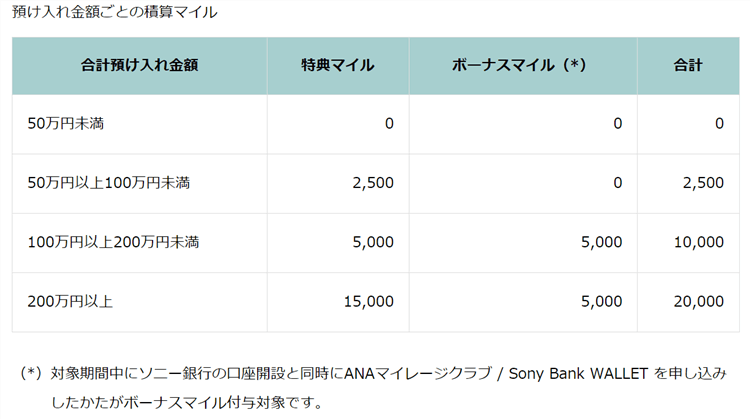
Task: Click 2,500 in the 特典マイル column
Action: tap(374, 183)
